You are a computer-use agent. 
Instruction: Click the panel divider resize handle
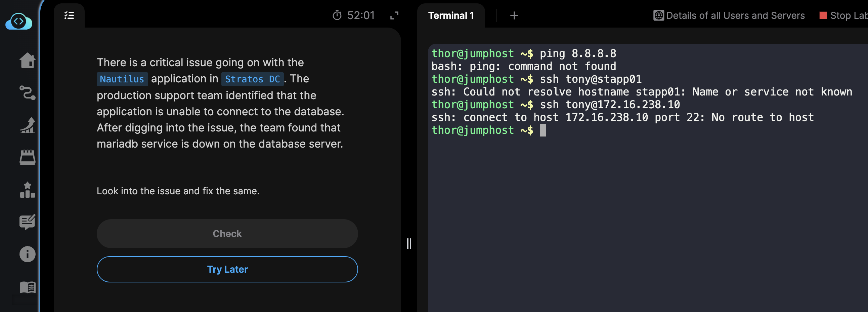point(409,243)
